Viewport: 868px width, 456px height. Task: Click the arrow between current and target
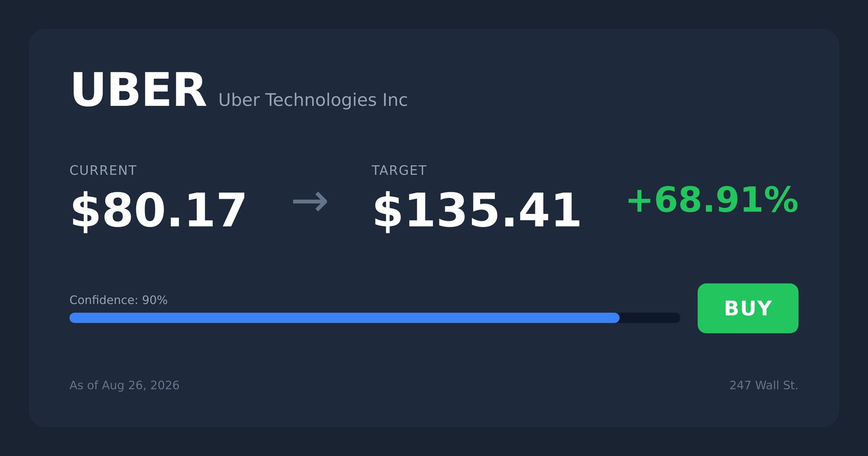coord(310,201)
